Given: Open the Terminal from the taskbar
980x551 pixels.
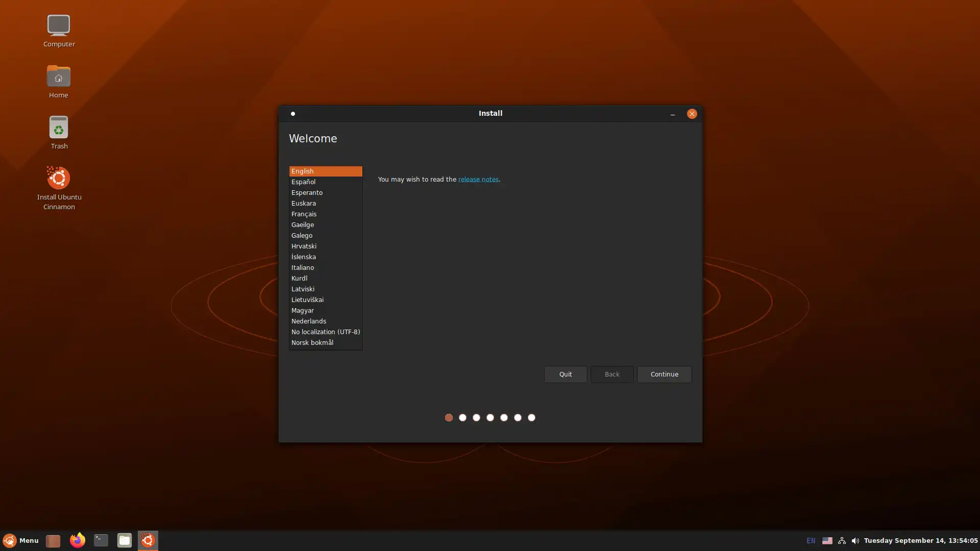Looking at the screenshot, I should pyautogui.click(x=101, y=540).
